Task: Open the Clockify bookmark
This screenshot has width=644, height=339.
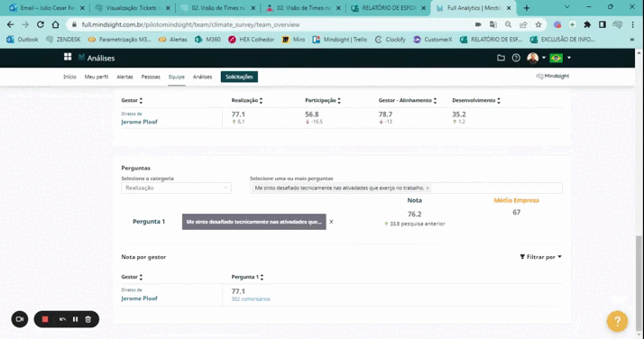Action: (x=391, y=40)
